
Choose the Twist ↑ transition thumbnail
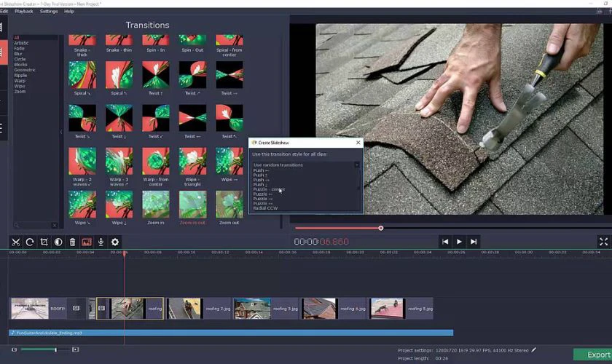click(x=155, y=75)
